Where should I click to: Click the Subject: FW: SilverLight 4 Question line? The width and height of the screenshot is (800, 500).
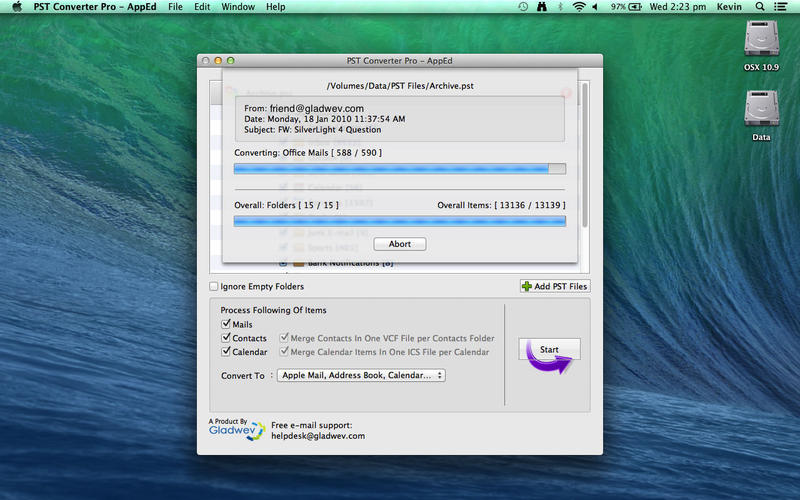click(312, 130)
